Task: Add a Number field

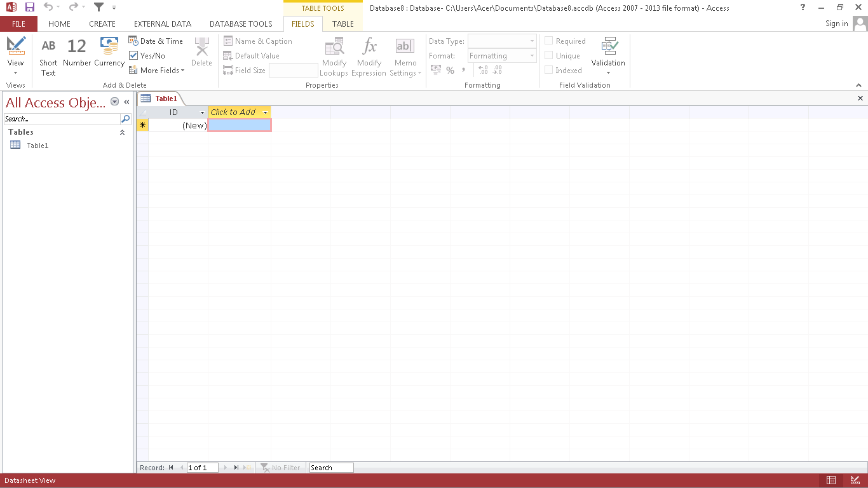Action: [76, 54]
